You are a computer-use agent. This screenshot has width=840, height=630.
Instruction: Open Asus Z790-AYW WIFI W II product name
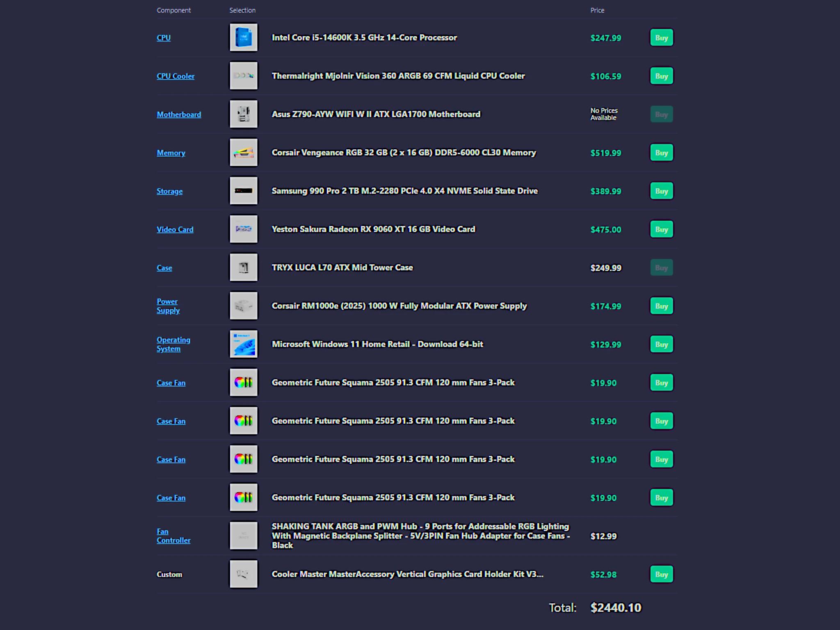tap(376, 114)
